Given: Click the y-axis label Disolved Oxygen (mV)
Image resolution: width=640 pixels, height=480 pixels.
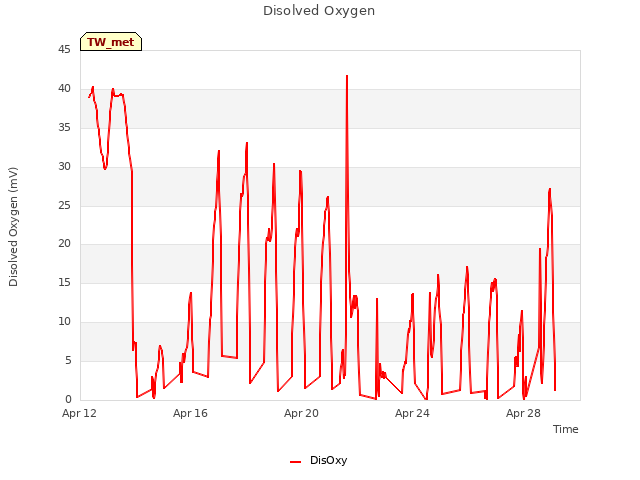Looking at the screenshot, I should tap(13, 227).
